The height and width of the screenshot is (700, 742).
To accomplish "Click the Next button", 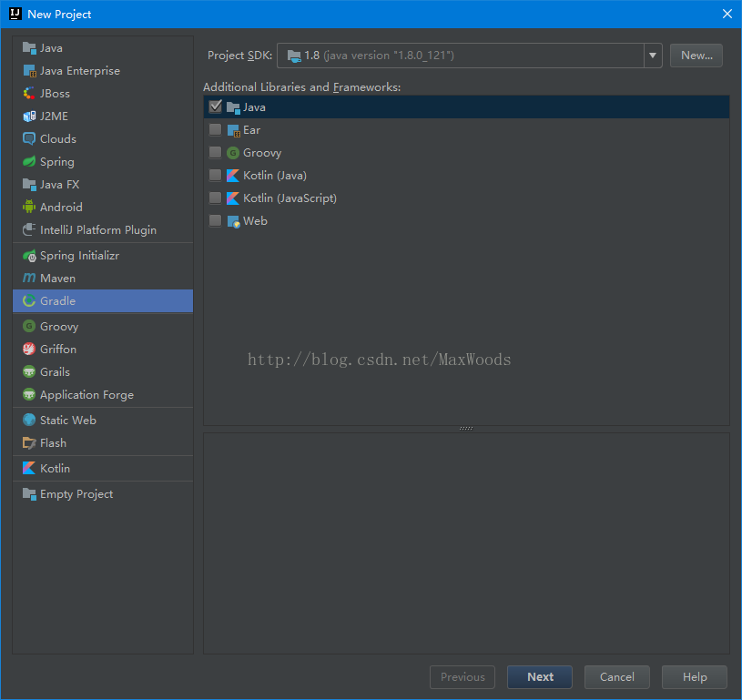I will 540,677.
